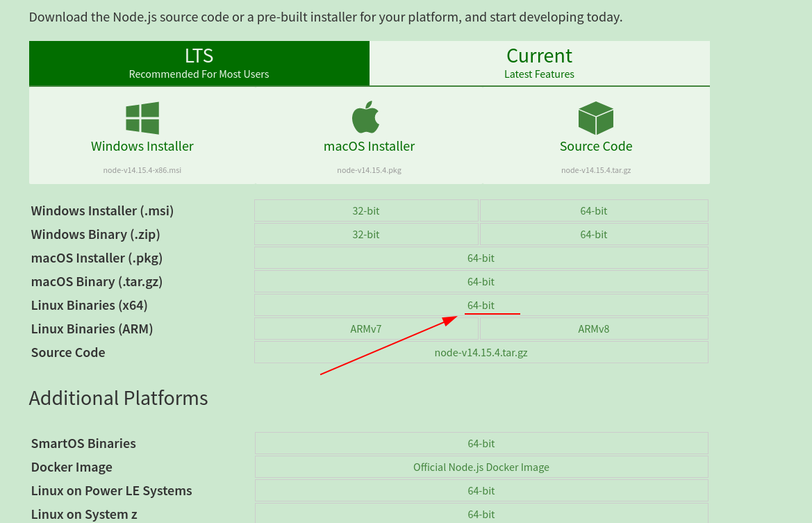This screenshot has height=523, width=812.
Task: Click the Download the Node.js source code sentence
Action: tap(326, 17)
